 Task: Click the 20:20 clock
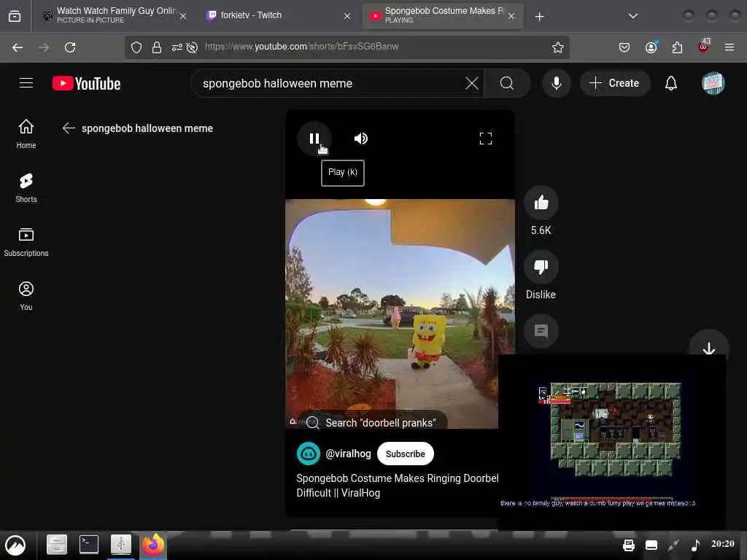[723, 544]
